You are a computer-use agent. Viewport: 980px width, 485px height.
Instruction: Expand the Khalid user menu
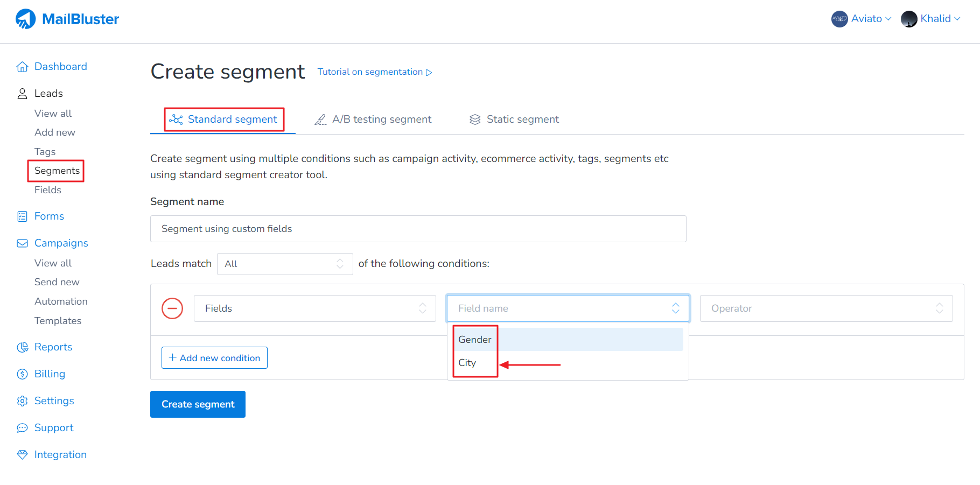[x=931, y=19]
